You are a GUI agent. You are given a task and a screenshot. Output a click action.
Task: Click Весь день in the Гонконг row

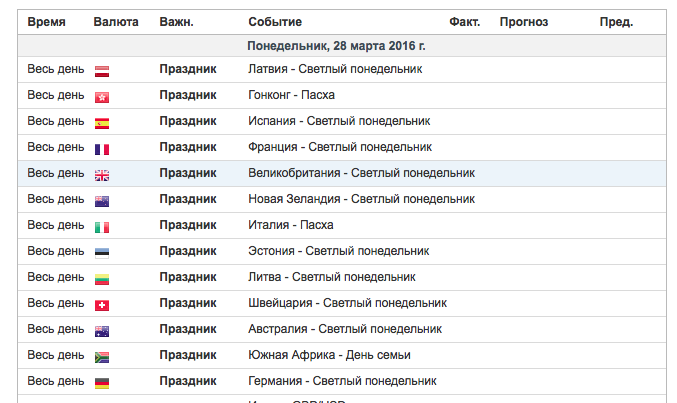point(56,95)
